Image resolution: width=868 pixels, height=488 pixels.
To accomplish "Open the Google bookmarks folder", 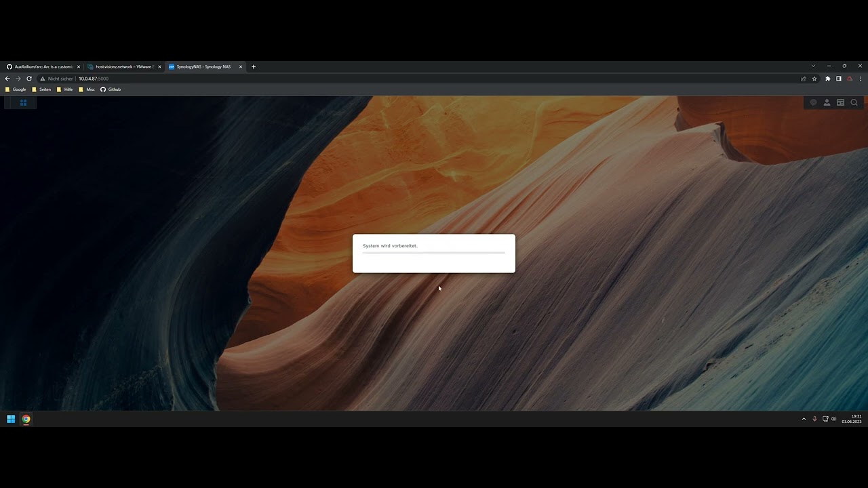I will coord(16,89).
